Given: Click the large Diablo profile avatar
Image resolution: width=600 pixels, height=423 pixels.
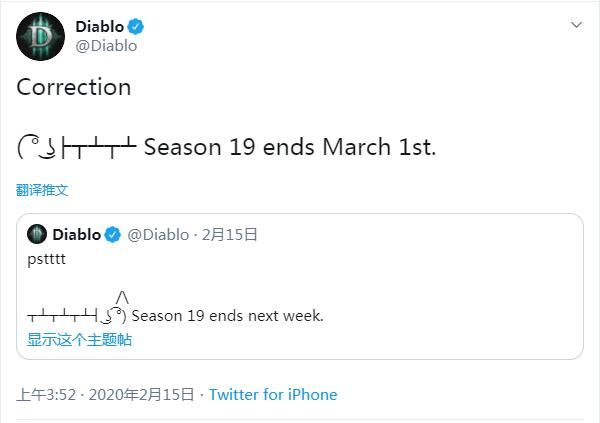Looking at the screenshot, I should pos(40,35).
